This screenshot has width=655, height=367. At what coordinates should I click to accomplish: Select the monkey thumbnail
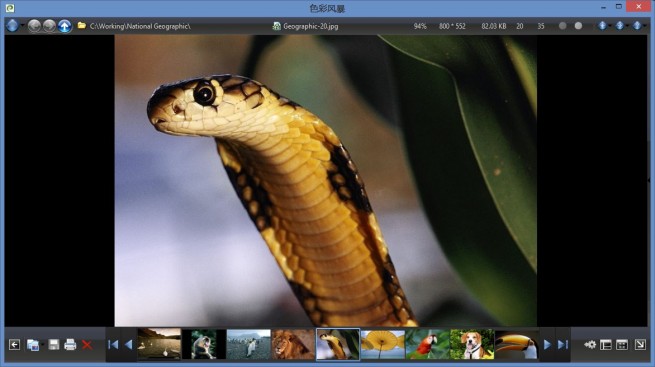[204, 344]
